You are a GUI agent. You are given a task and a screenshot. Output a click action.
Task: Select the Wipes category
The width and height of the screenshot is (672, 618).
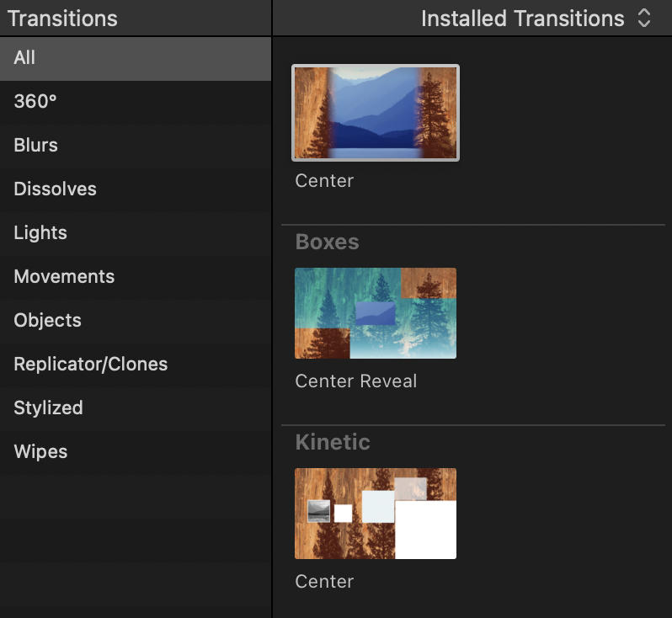pyautogui.click(x=136, y=452)
